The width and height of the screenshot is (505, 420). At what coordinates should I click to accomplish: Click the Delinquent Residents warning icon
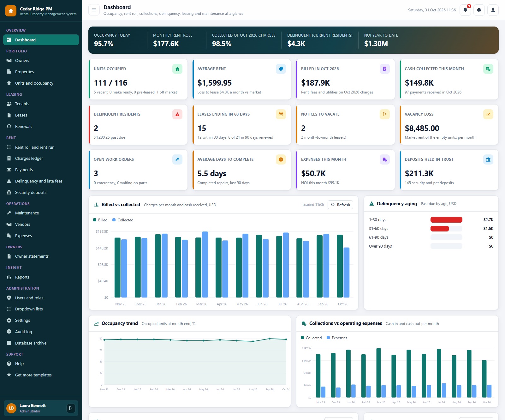pos(177,114)
